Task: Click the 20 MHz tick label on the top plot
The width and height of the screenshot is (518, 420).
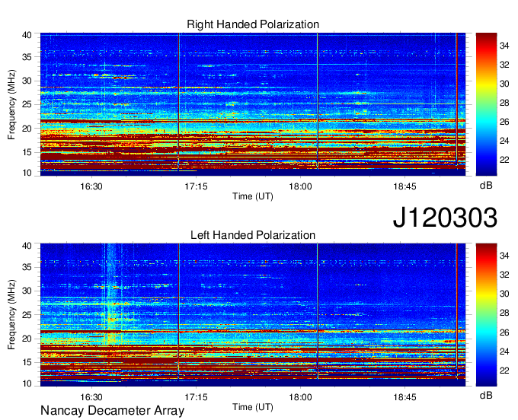Action: (27, 129)
